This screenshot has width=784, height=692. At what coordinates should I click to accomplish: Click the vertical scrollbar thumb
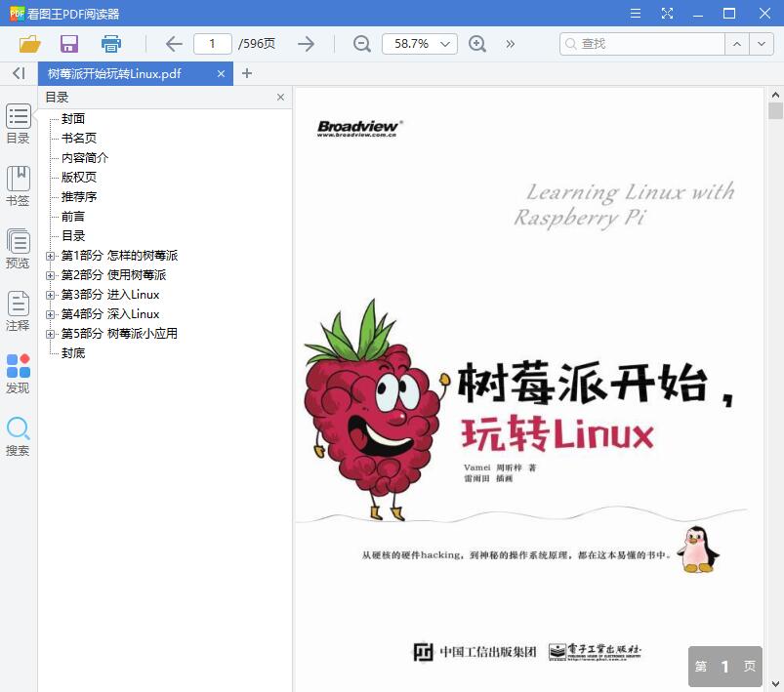(x=775, y=110)
